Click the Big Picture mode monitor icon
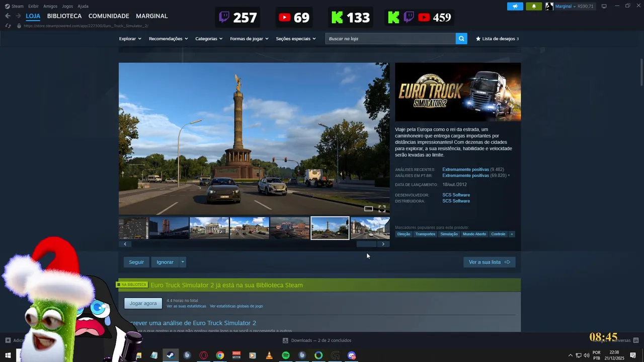The width and height of the screenshot is (644, 362). (x=604, y=6)
